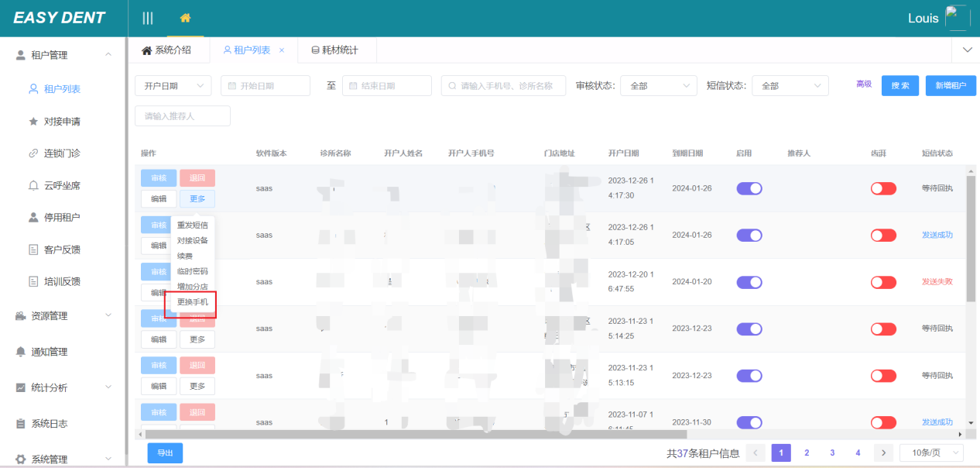Click the 导出 button

(165, 453)
